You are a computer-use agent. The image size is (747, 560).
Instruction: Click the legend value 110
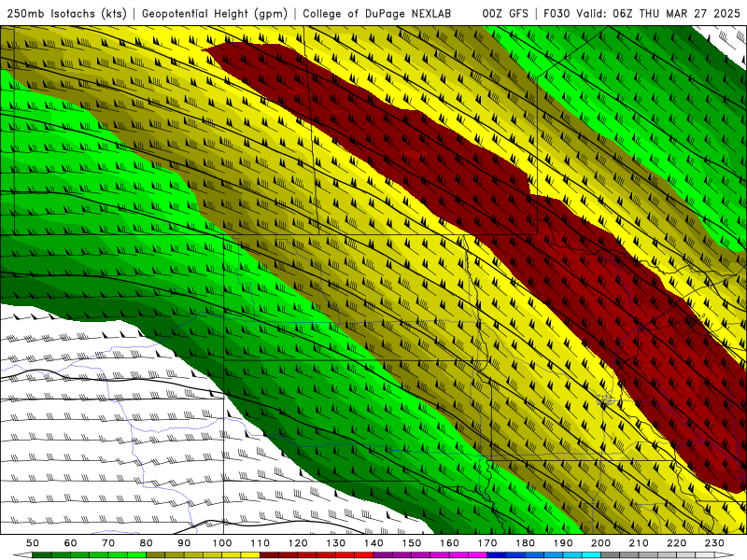[x=261, y=543]
